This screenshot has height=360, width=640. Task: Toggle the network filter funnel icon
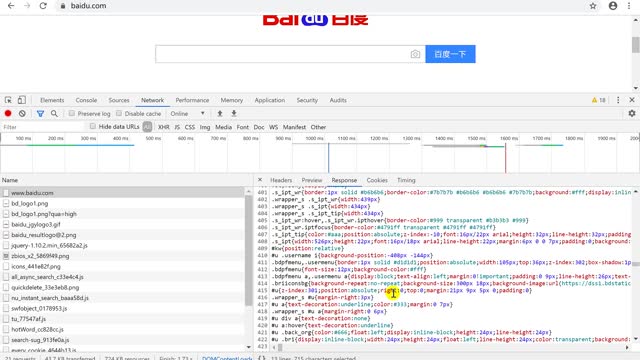(40, 113)
